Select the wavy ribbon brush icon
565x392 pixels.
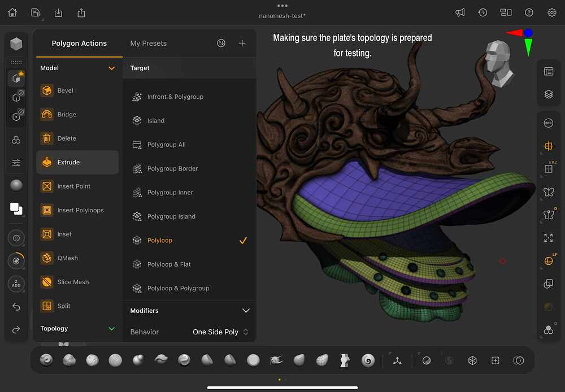[161, 359]
